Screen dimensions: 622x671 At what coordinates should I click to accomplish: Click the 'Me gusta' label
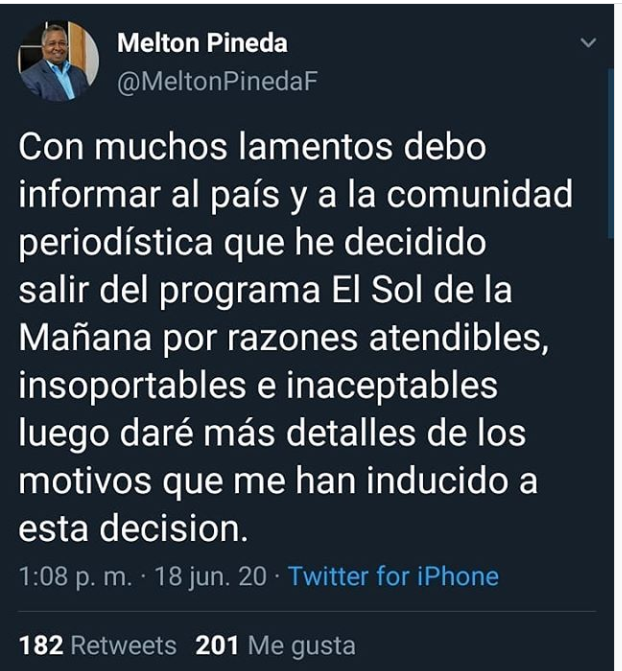click(300, 645)
